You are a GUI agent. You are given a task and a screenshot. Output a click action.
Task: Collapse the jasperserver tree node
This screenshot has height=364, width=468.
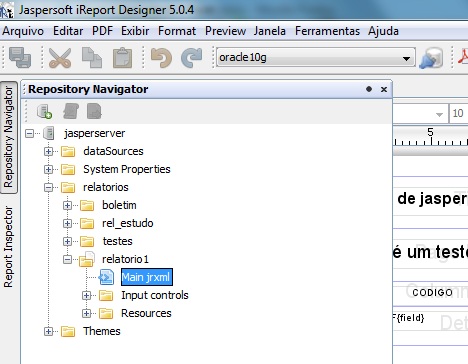(x=29, y=134)
